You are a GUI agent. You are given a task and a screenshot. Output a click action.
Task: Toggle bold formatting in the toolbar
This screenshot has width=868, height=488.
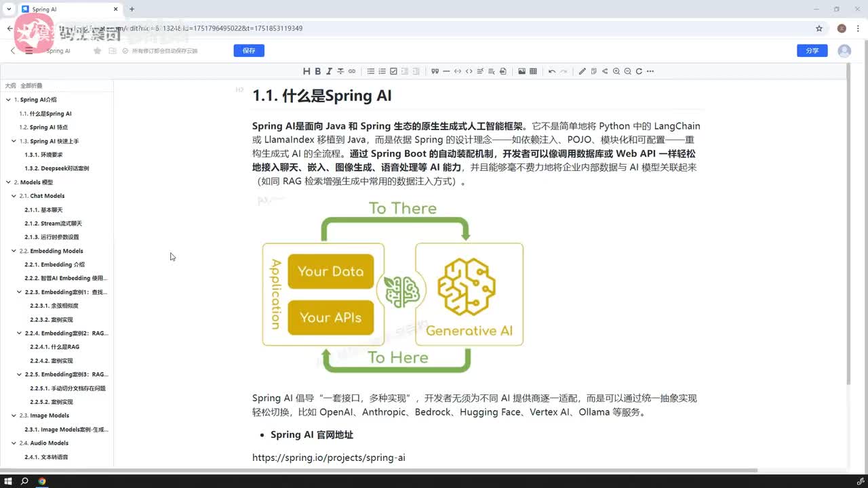[317, 71]
